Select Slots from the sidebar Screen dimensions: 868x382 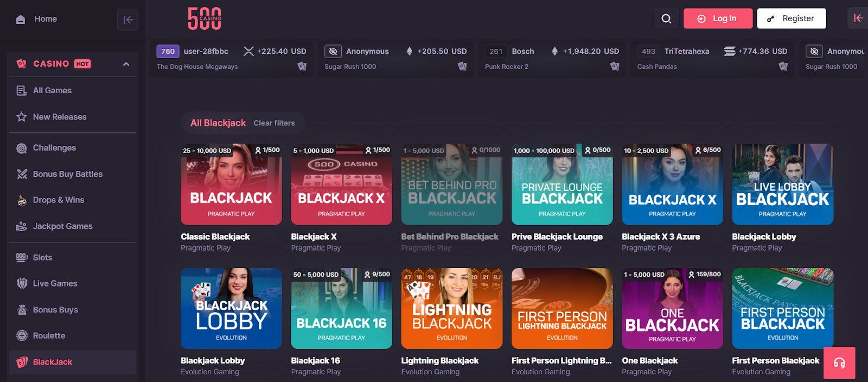coord(42,258)
